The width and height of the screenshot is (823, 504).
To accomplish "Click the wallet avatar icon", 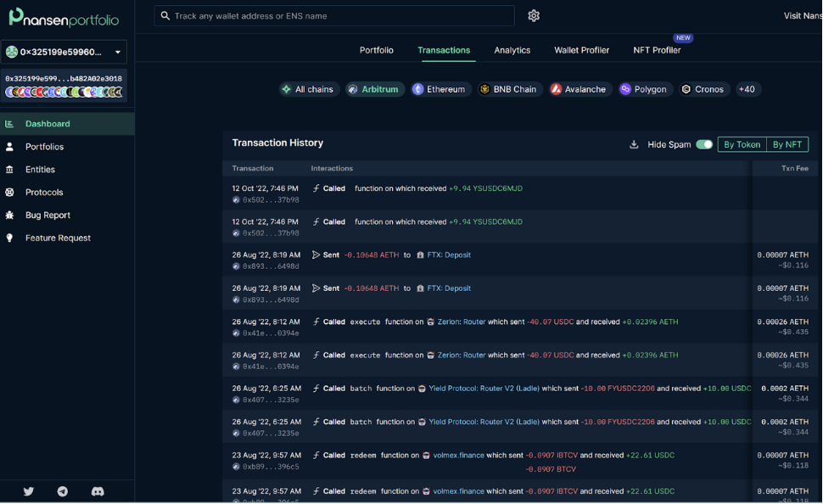I will [12, 52].
